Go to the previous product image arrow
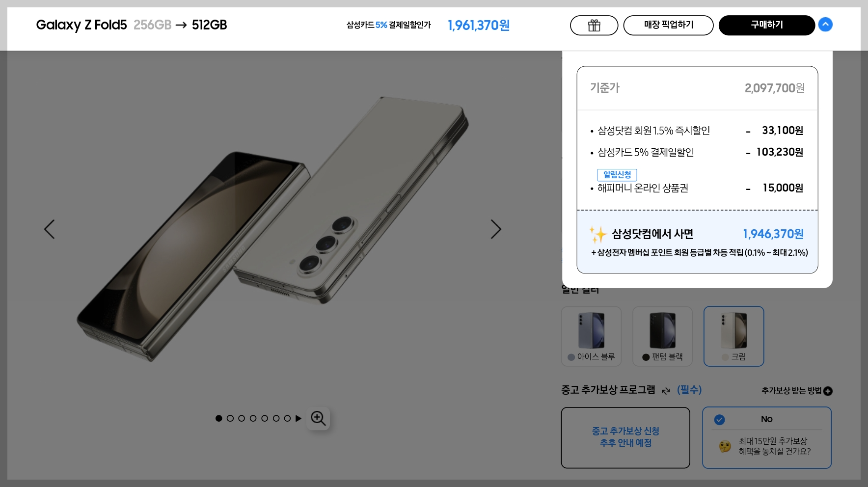Screen dimensions: 868x487 (x=49, y=229)
